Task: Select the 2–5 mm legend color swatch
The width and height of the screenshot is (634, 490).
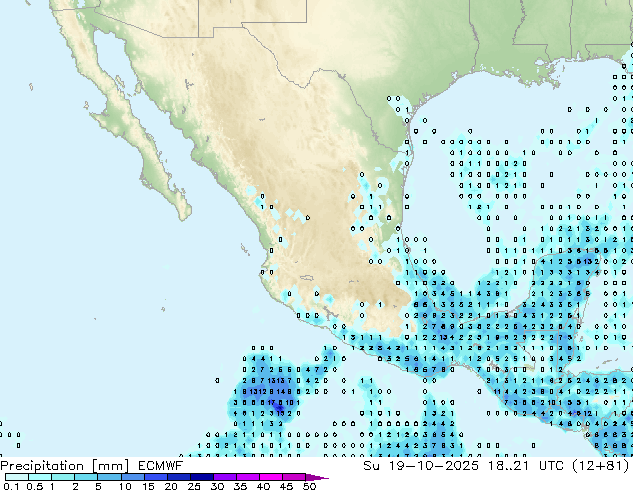Action: coord(86,477)
